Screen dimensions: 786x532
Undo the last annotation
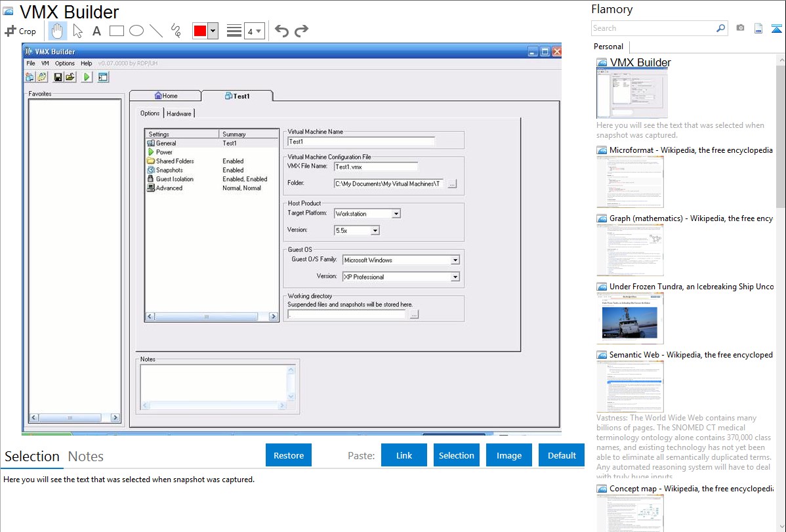point(281,31)
